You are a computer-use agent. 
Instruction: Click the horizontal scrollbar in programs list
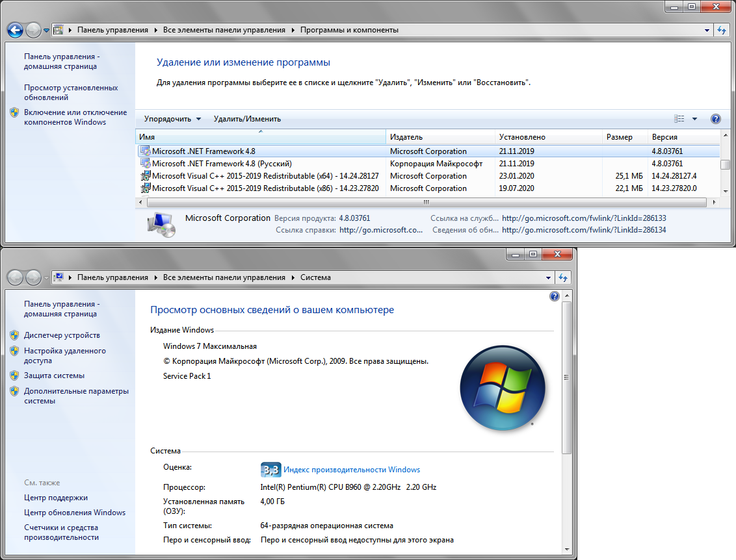(x=423, y=203)
